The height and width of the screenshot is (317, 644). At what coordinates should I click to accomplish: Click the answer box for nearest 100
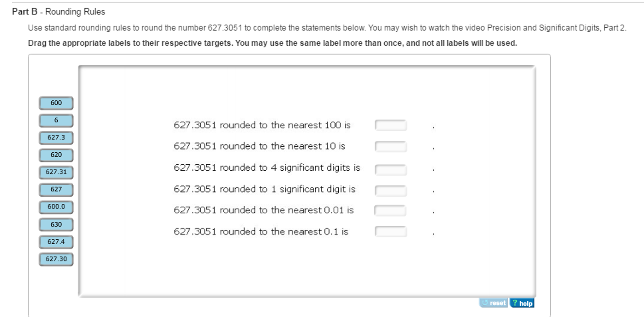[x=391, y=125]
